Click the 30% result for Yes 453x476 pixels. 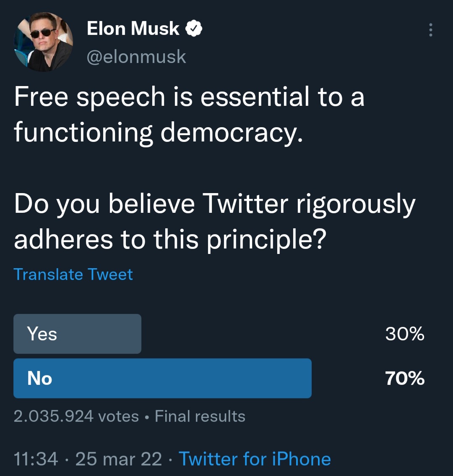pyautogui.click(x=405, y=334)
